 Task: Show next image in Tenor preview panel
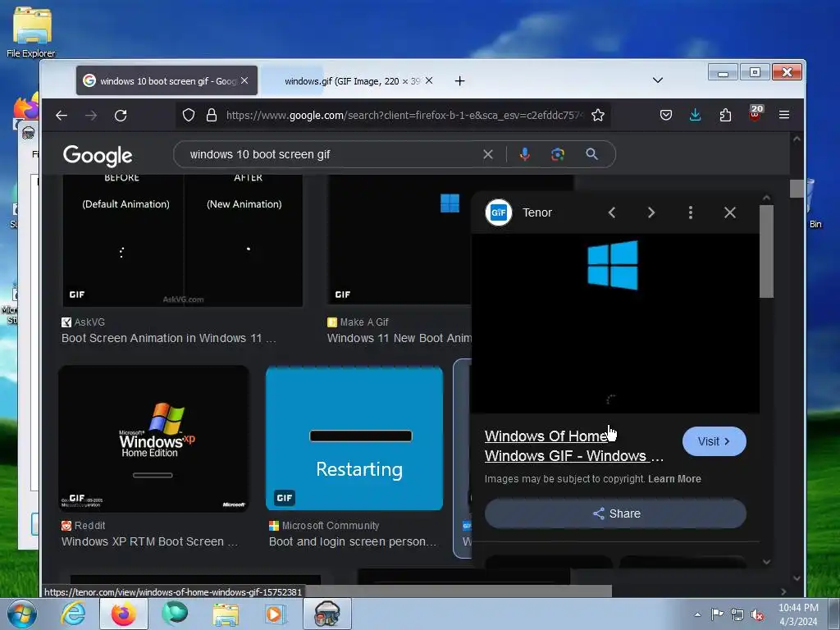651,212
